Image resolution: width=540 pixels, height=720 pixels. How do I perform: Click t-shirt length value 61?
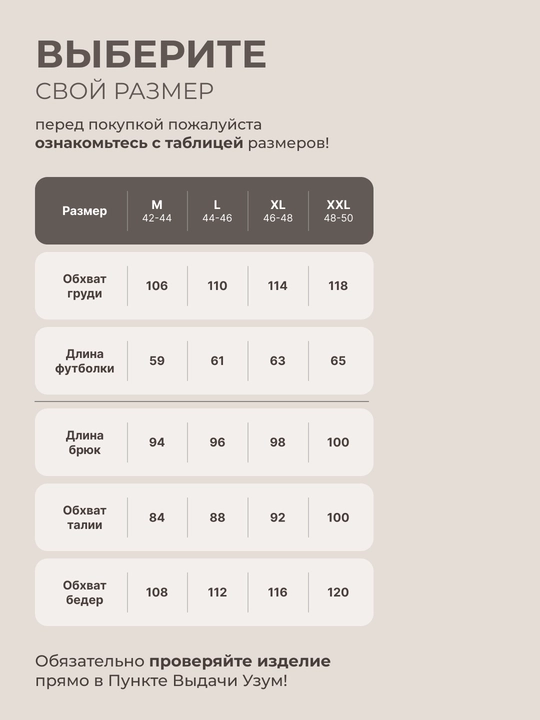[217, 361]
